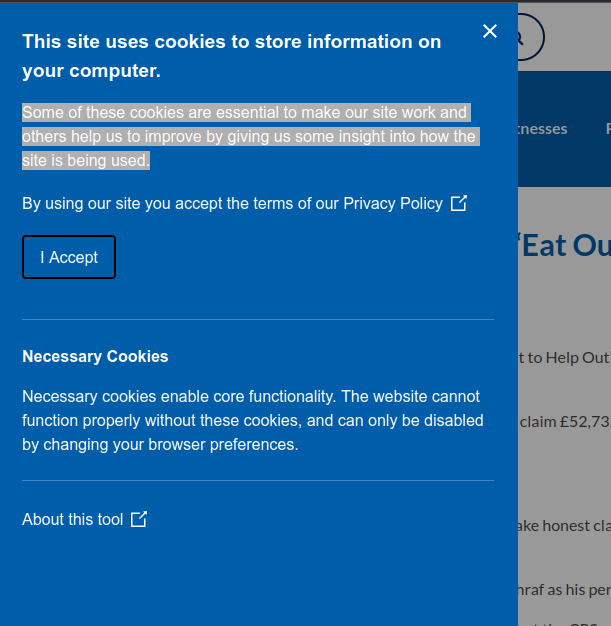Click the 'to Help Out' text behind overlay

point(565,358)
